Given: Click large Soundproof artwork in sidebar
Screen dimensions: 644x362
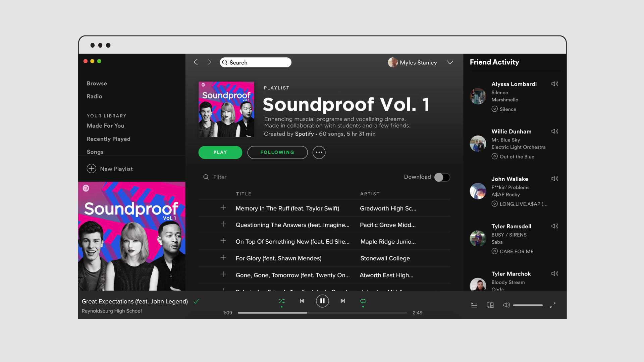Looking at the screenshot, I should (x=132, y=236).
